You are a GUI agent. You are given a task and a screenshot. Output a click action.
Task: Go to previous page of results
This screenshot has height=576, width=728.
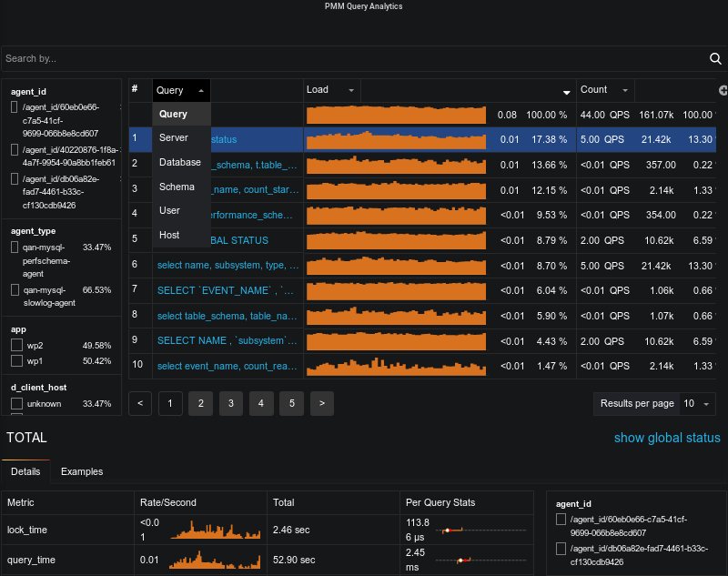click(x=140, y=402)
